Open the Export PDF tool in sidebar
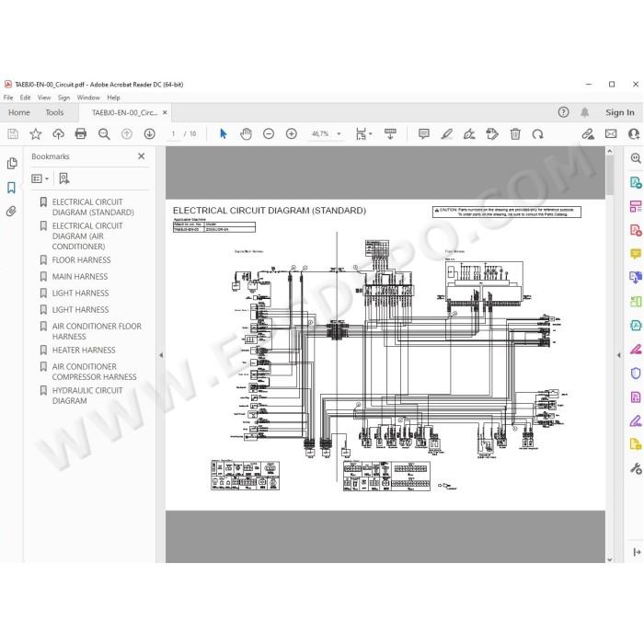 click(x=636, y=182)
